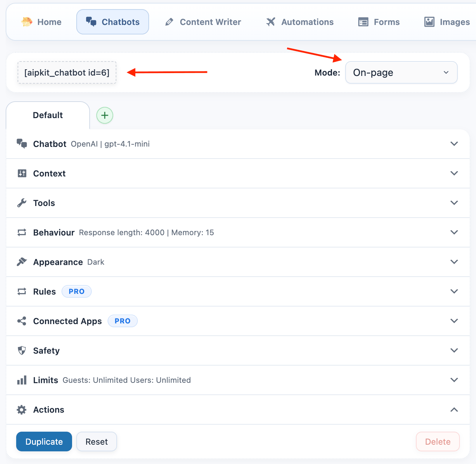This screenshot has height=464, width=476.
Task: Click the Limits bar chart icon
Action: tap(22, 380)
